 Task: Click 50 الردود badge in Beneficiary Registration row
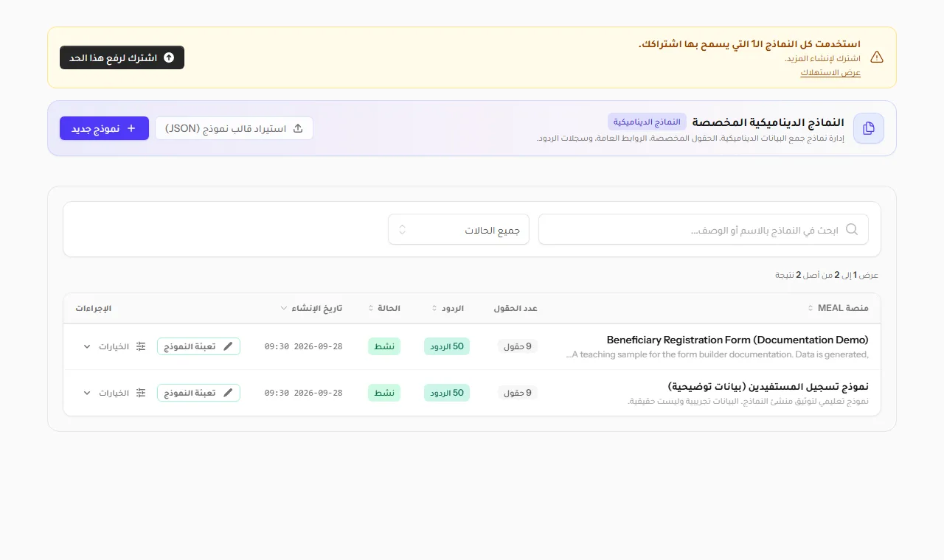pyautogui.click(x=447, y=346)
